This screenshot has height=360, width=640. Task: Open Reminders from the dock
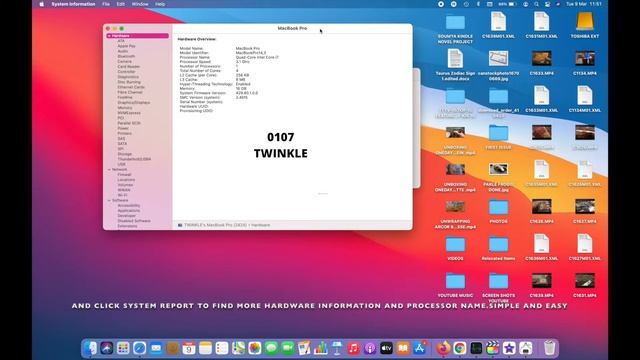click(x=222, y=348)
